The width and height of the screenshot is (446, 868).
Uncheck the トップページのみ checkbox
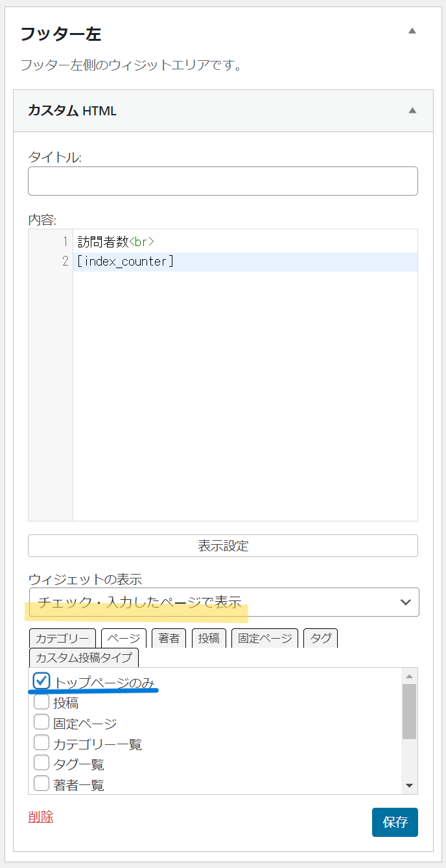41,681
